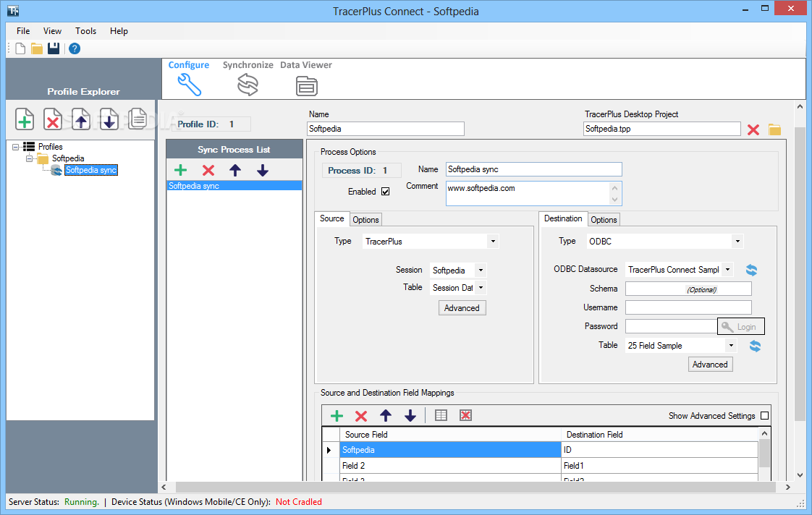
Task: Remove sync process with red X
Action: [208, 170]
